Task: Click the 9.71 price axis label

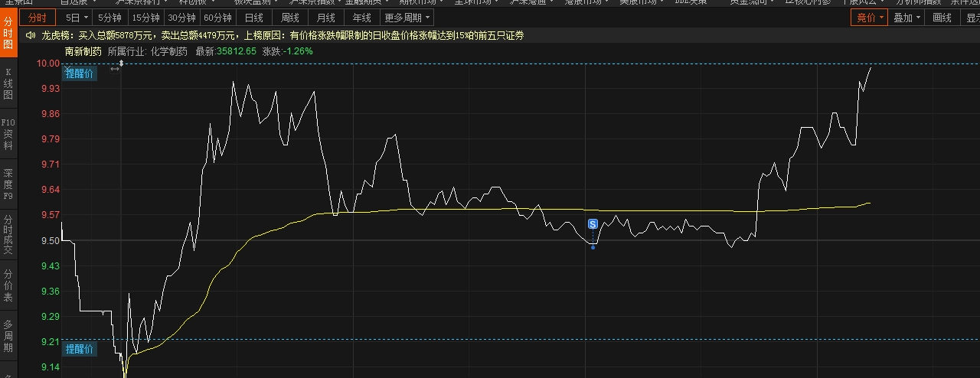Action: pyautogui.click(x=51, y=165)
